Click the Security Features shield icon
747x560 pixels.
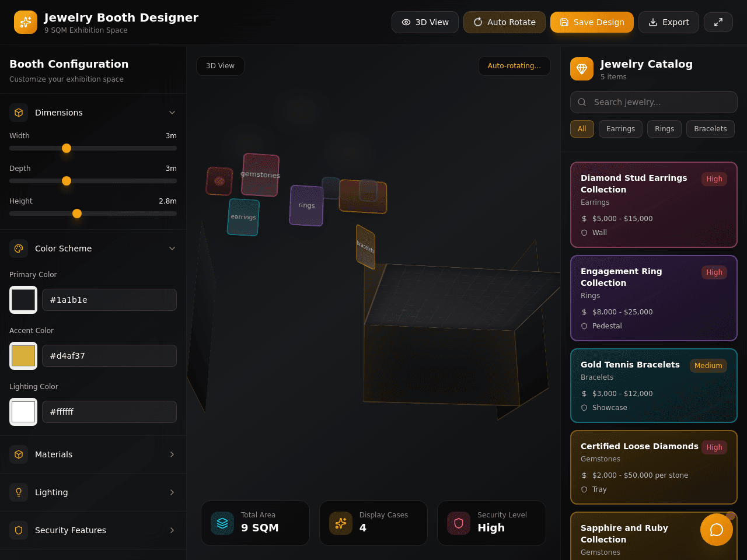coord(19,530)
